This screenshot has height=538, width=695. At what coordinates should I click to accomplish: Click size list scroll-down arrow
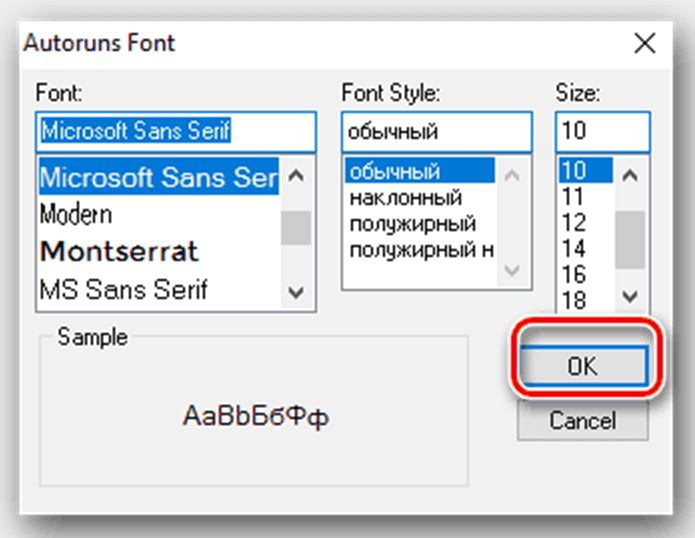tap(629, 295)
